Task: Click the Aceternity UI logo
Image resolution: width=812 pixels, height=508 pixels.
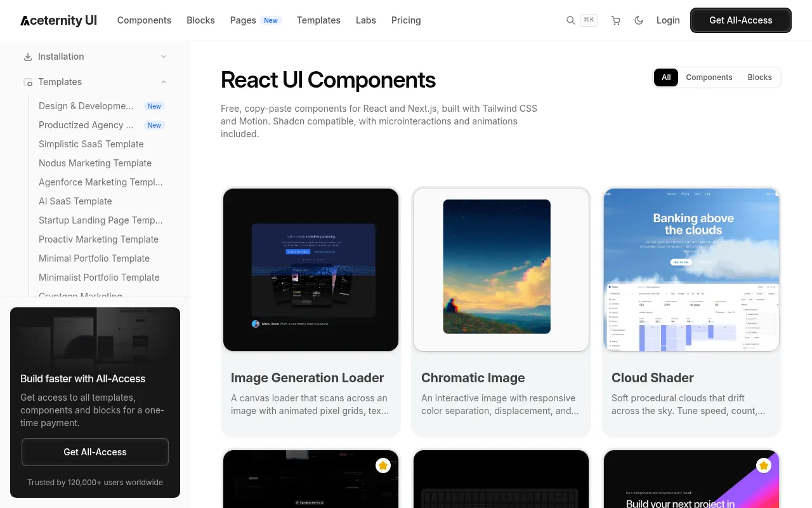Action: click(58, 20)
